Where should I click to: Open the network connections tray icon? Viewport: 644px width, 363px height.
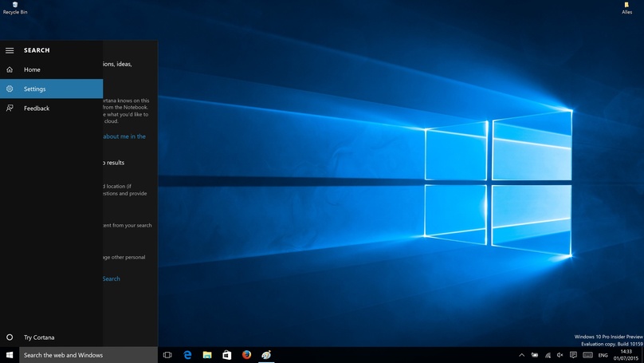point(547,355)
